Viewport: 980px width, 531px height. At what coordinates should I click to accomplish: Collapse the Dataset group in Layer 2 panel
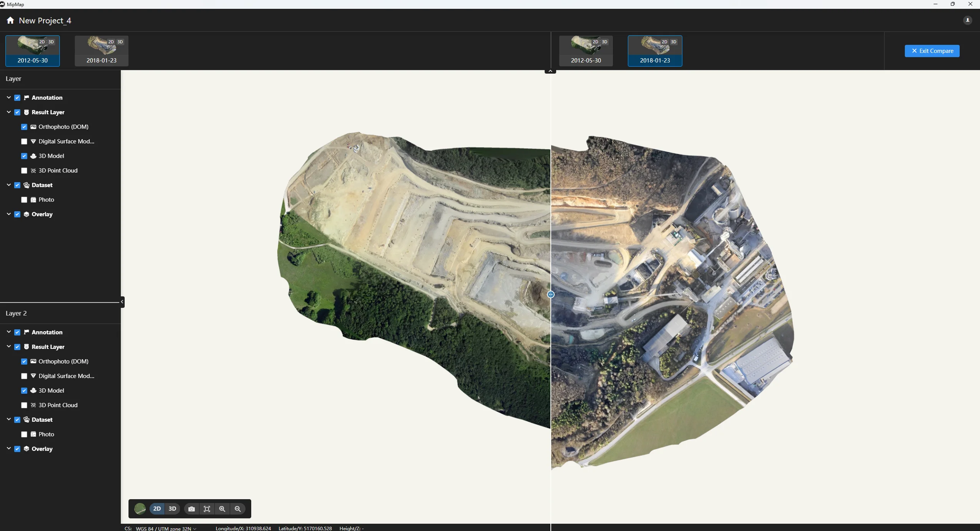click(8, 419)
